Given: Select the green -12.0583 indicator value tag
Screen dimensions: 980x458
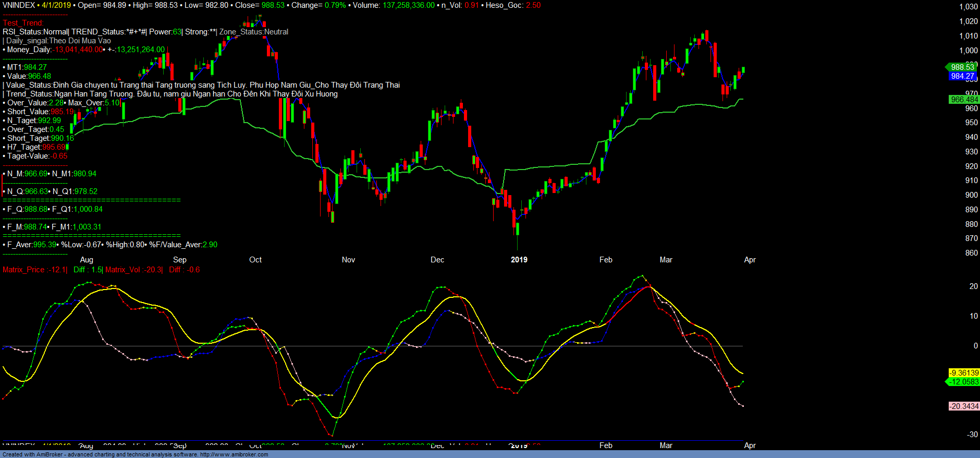Looking at the screenshot, I should click(x=964, y=382).
